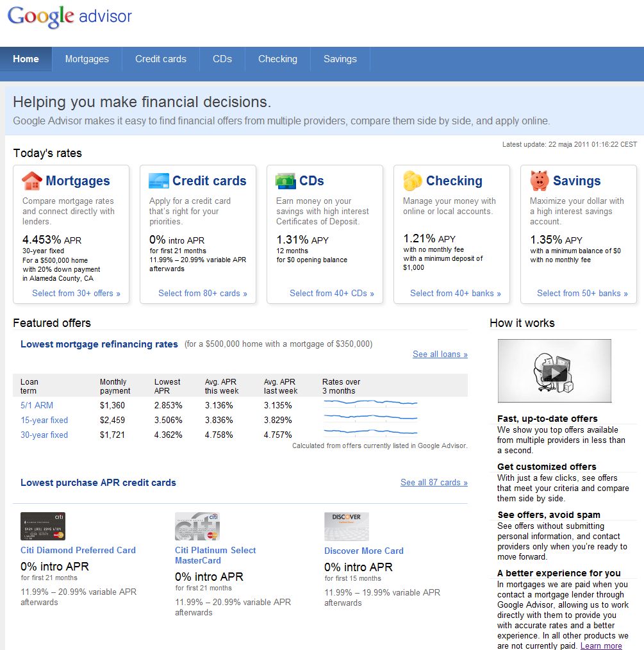This screenshot has width=644, height=650.
Task: Switch to the Credit cards tab
Action: click(x=161, y=59)
